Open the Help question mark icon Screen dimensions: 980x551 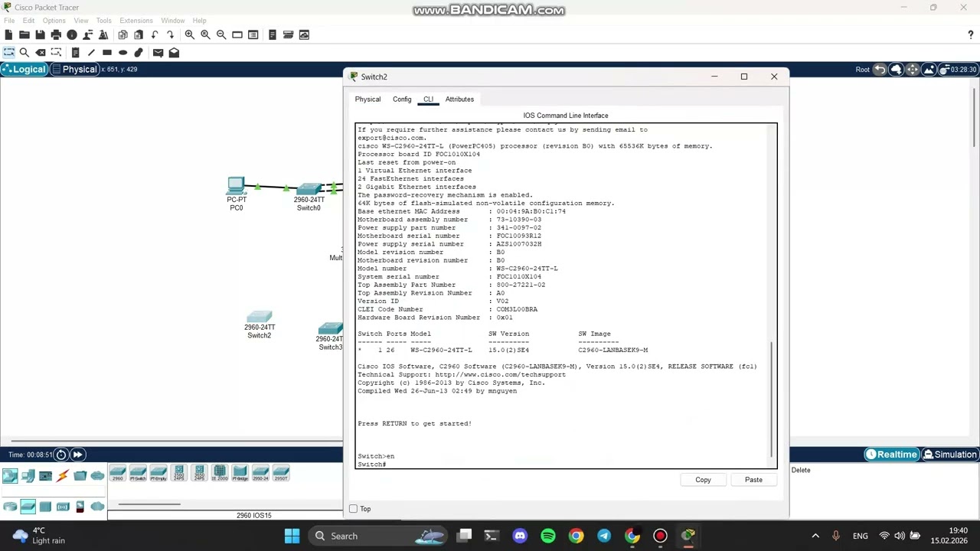click(971, 34)
